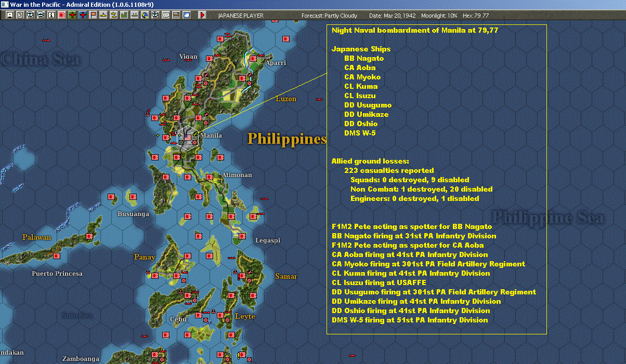This screenshot has width=626, height=364.
Task: Click the JAPANESE PLAYER status text
Action: (x=241, y=16)
